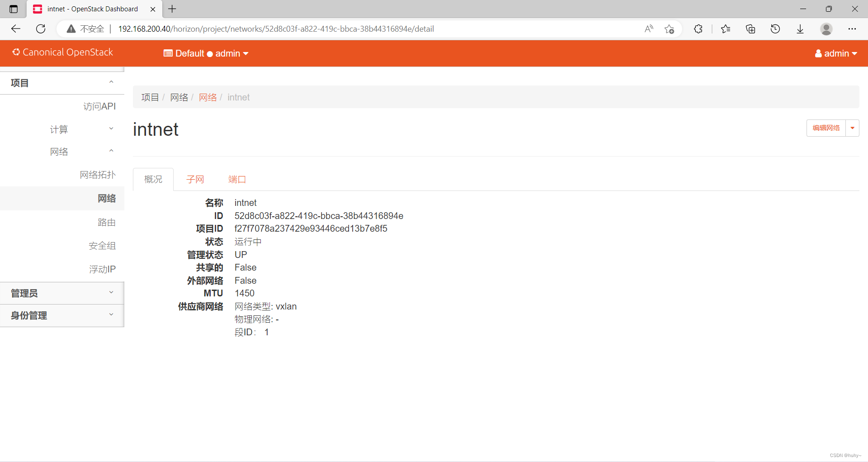Open the favorites list icon
Viewport: 868px width, 462px height.
tap(726, 29)
